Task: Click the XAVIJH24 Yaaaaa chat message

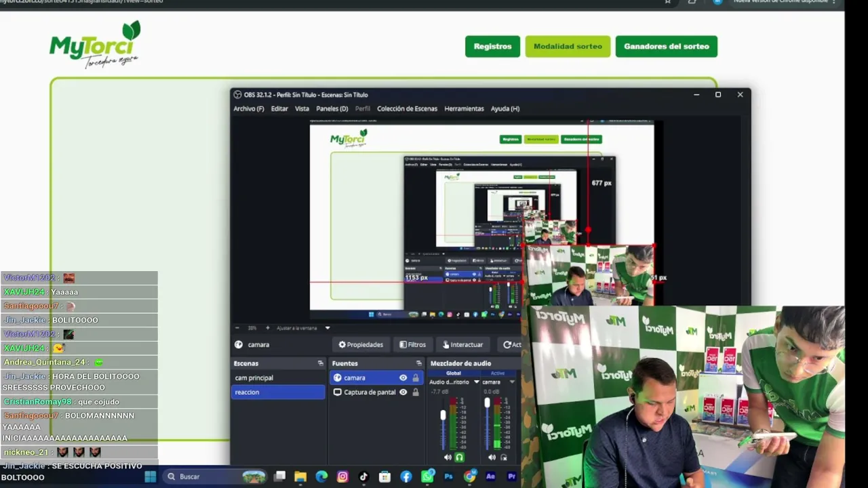Action: point(79,291)
